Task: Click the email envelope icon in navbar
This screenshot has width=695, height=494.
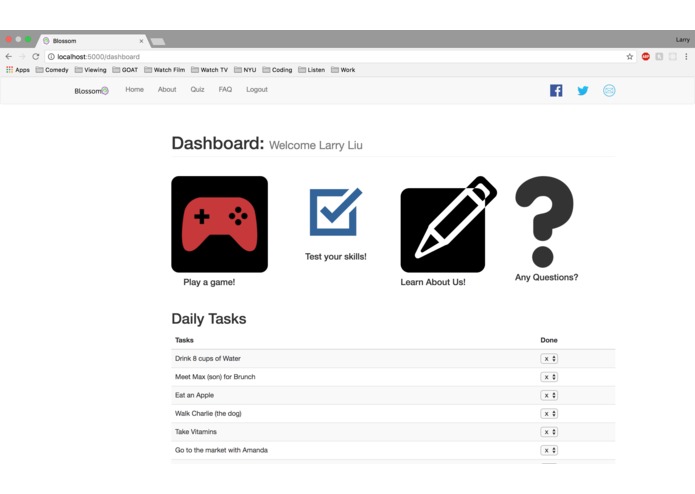Action: (x=609, y=90)
